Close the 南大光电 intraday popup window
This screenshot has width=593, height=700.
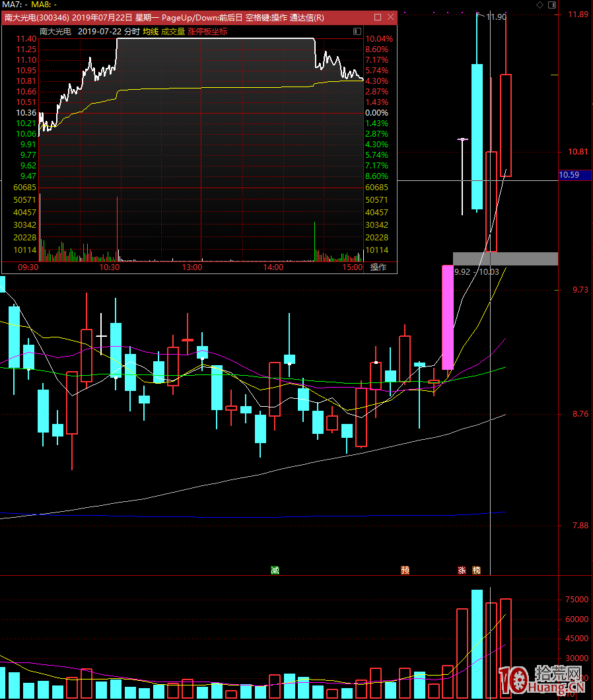pos(391,17)
